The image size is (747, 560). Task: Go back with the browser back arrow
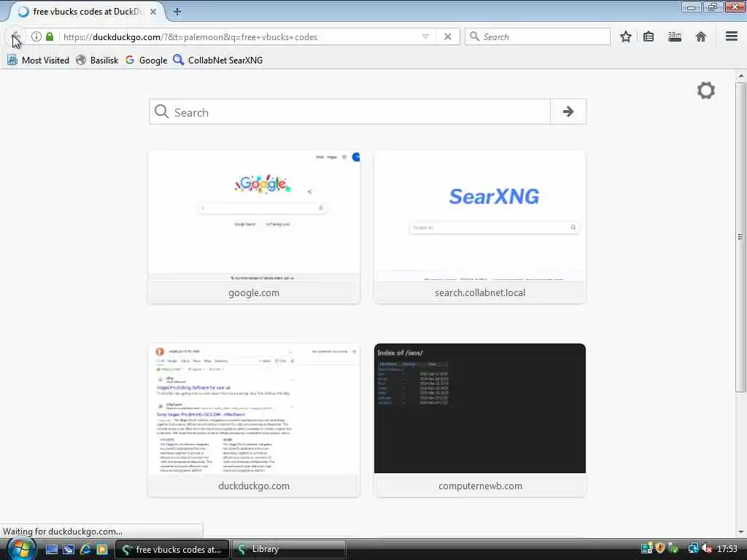pyautogui.click(x=15, y=36)
